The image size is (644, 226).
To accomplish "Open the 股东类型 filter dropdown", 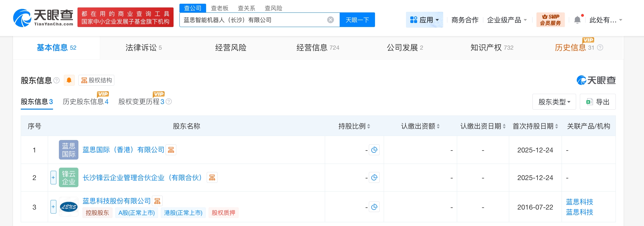I will click(x=554, y=102).
